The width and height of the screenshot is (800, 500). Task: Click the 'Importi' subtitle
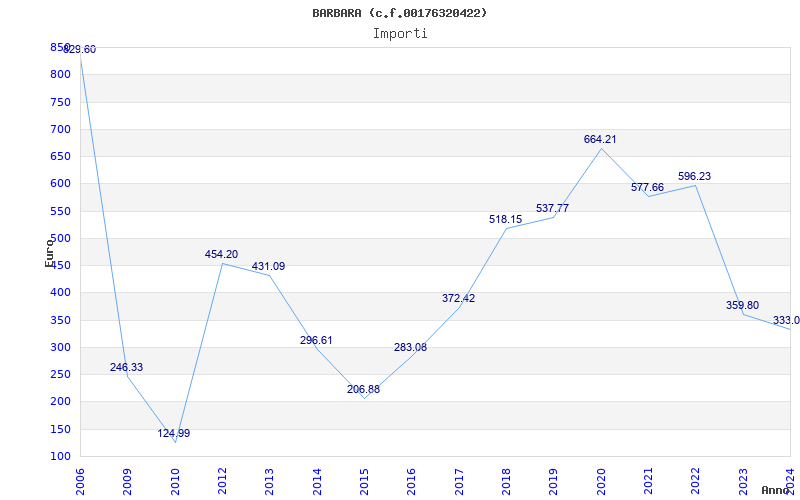click(x=399, y=33)
